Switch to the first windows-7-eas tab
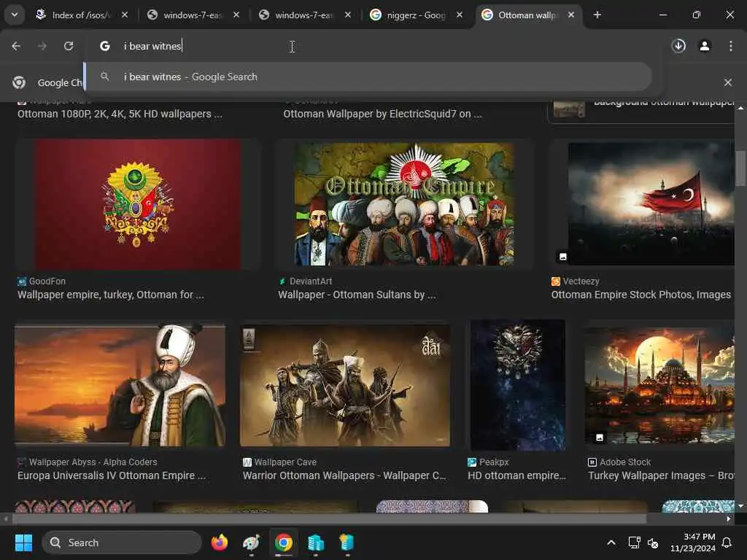 tap(193, 15)
